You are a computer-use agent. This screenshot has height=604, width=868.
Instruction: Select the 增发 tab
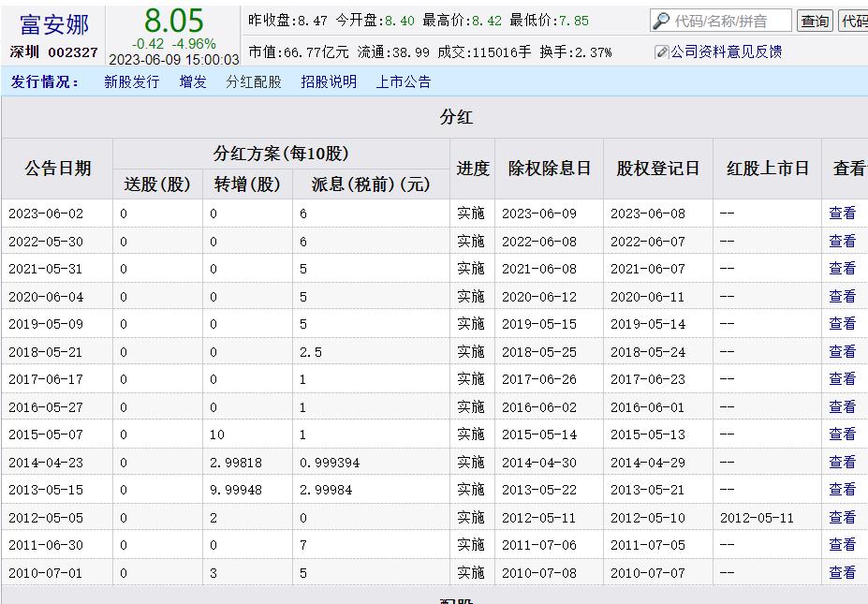(x=193, y=82)
